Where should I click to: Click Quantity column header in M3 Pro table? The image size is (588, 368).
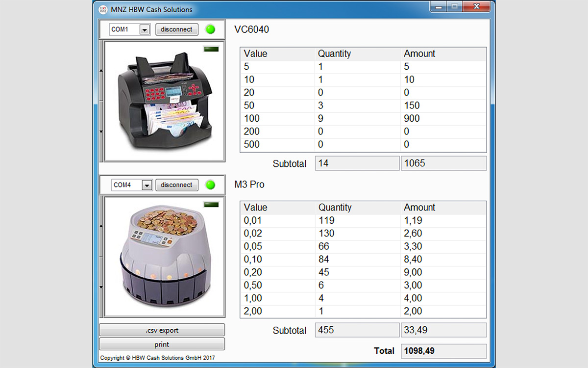coord(335,208)
